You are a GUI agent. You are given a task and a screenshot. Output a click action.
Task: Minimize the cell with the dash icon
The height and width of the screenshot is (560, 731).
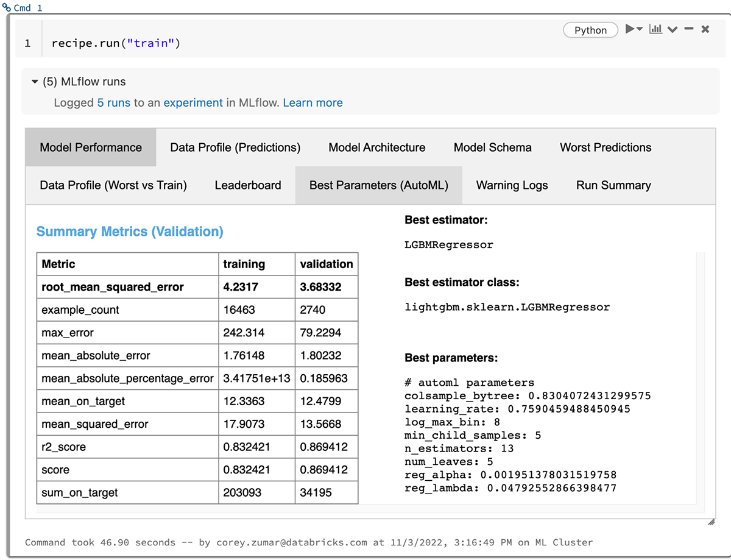click(x=689, y=29)
